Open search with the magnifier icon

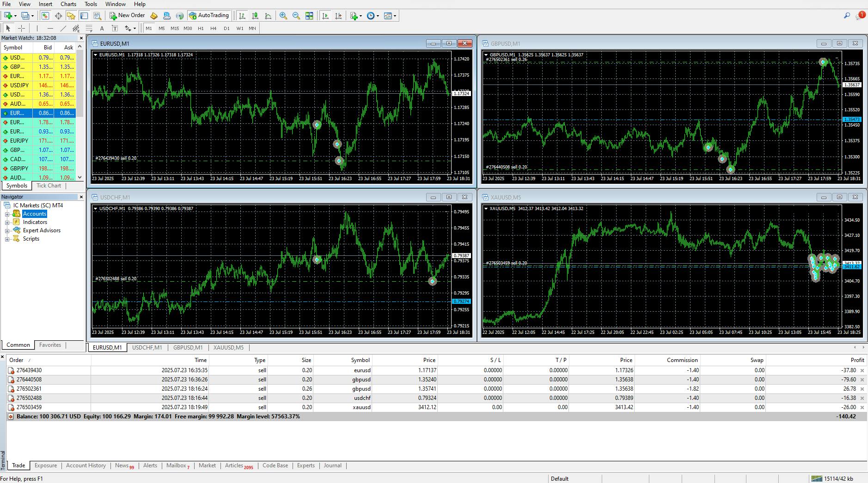pyautogui.click(x=847, y=16)
